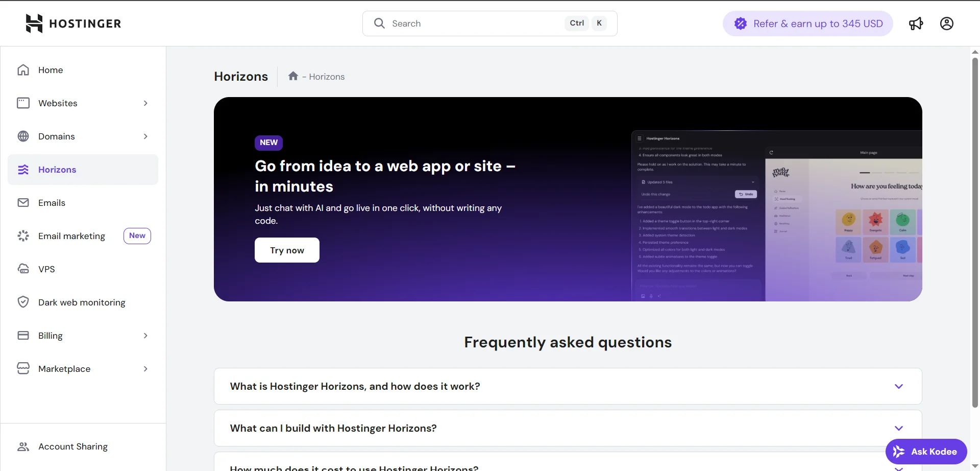Expand the Domains submenu chevron
Viewport: 980px width, 471px height.
click(145, 136)
